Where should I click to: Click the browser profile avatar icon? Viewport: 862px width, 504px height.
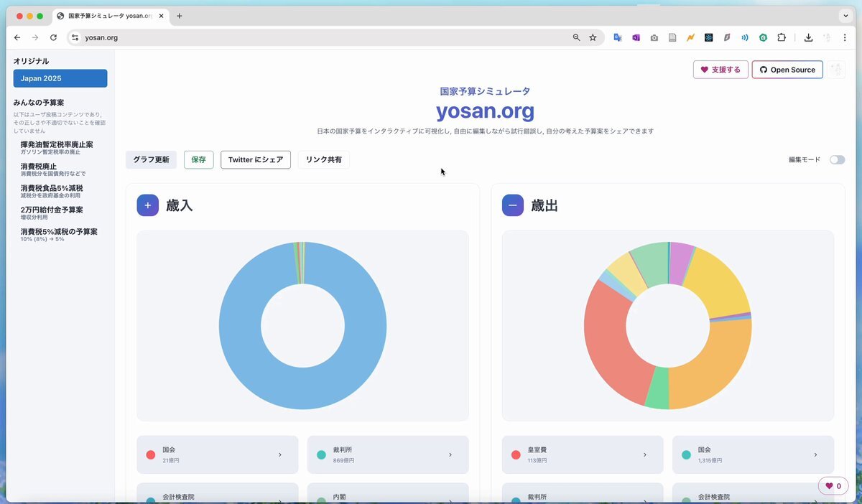click(827, 37)
